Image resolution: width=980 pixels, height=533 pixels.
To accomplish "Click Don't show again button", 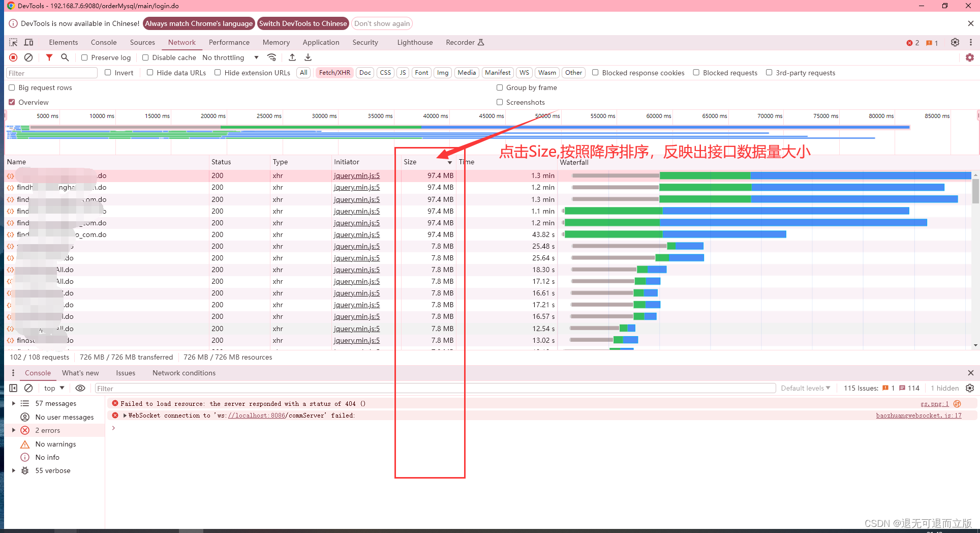I will (x=382, y=23).
